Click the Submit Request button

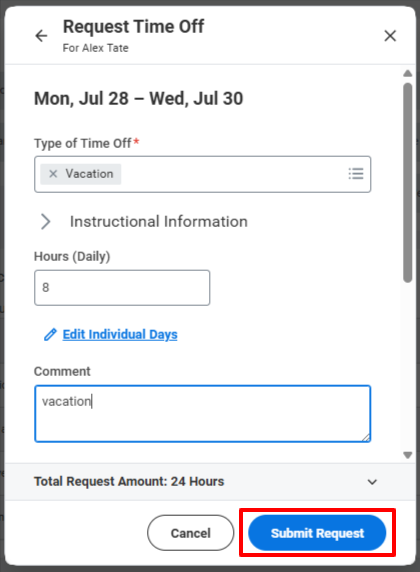pos(317,533)
